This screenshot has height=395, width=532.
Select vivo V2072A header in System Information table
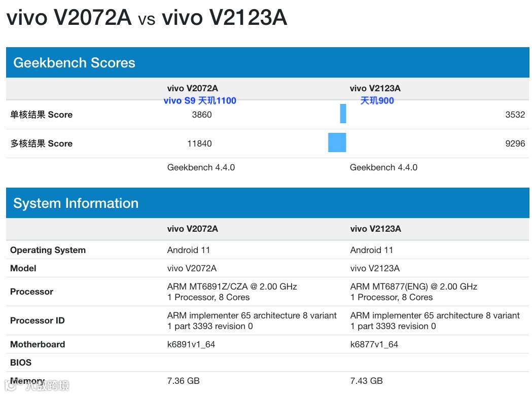tap(192, 229)
